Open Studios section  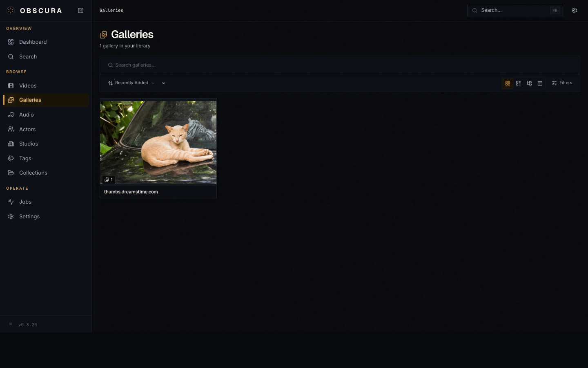46,144
